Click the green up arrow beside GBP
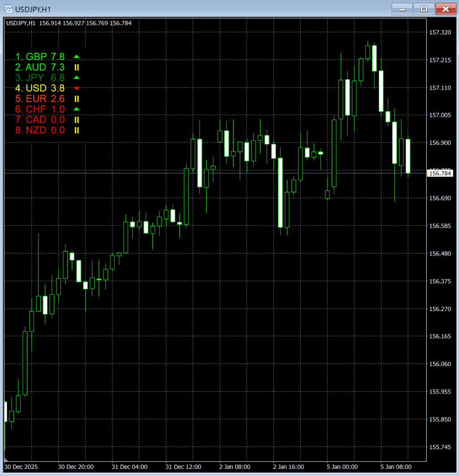The width and height of the screenshot is (459, 476). pos(76,56)
